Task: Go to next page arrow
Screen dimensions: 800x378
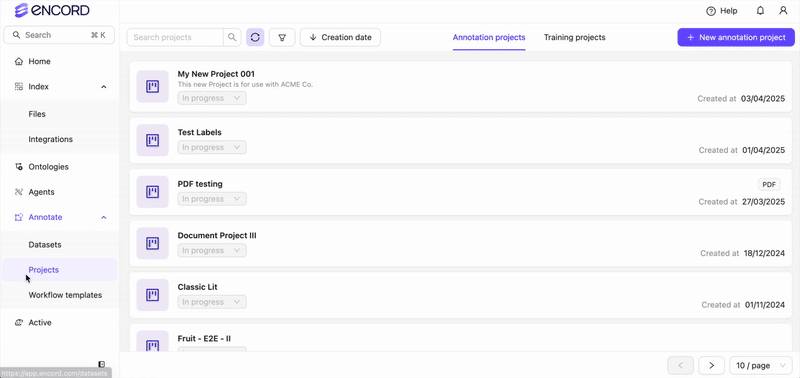Action: [x=712, y=365]
